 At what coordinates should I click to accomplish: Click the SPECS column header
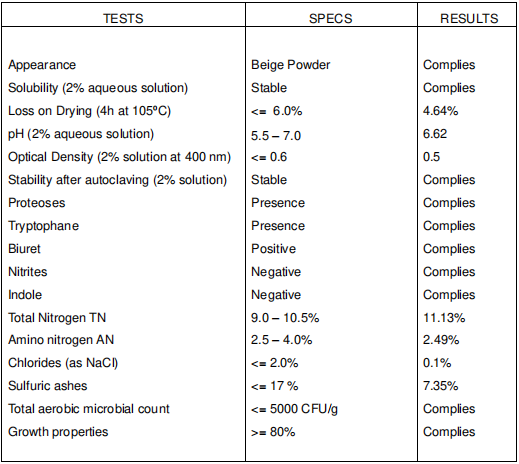point(330,18)
